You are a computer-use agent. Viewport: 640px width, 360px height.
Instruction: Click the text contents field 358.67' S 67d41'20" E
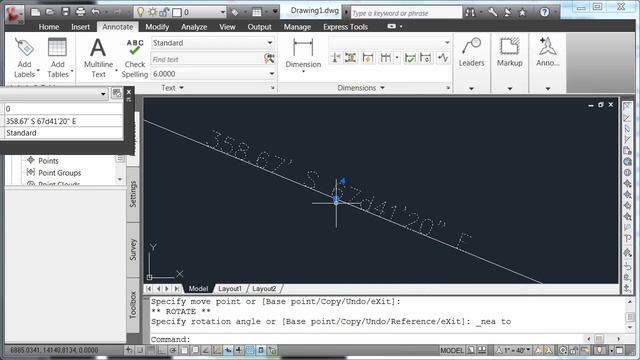[63, 121]
